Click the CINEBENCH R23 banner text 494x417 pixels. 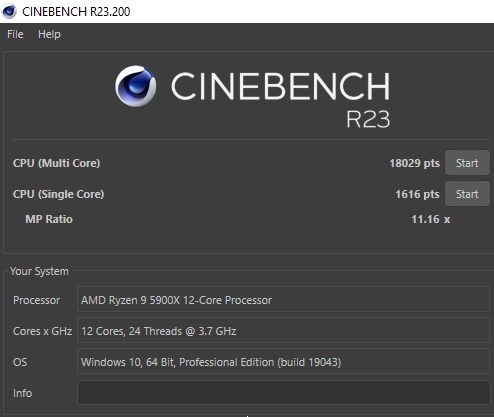click(x=280, y=86)
